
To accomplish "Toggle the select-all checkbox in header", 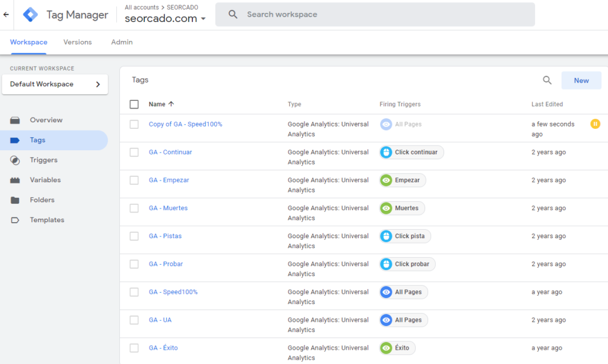I will click(134, 105).
